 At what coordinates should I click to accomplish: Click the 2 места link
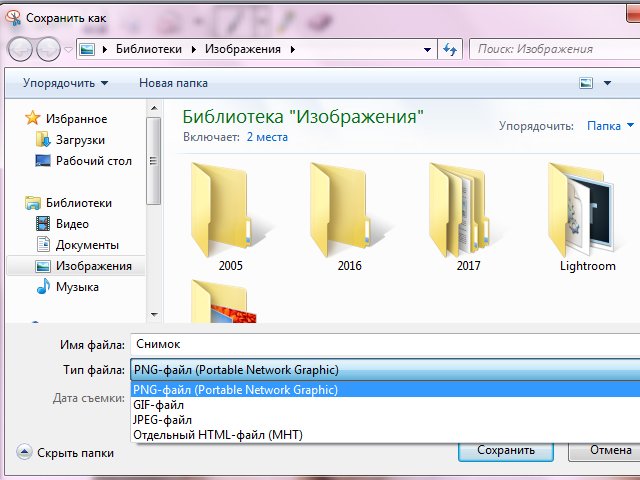(x=267, y=137)
